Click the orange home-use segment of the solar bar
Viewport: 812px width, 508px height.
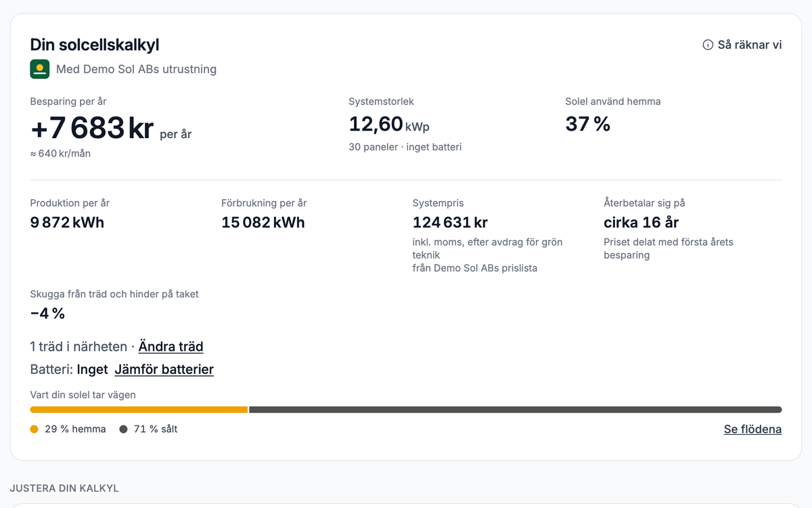(139, 409)
